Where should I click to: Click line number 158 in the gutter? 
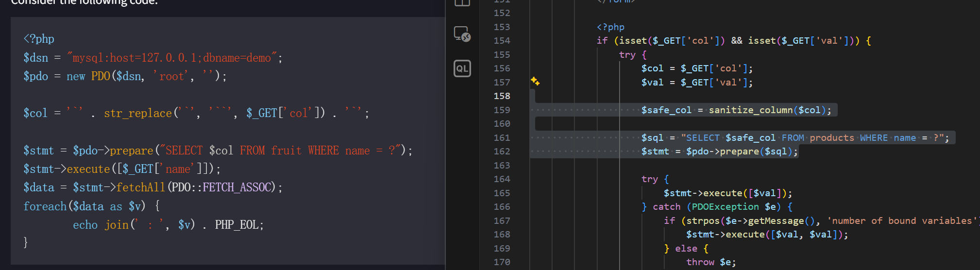tap(502, 96)
